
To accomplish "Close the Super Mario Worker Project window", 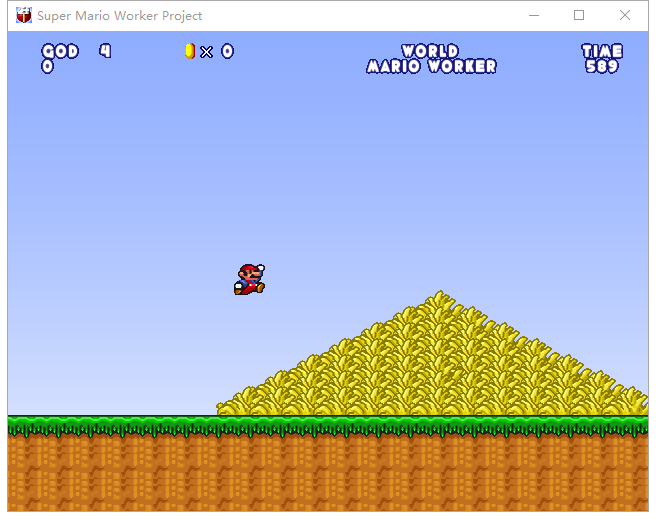I will tap(625, 15).
